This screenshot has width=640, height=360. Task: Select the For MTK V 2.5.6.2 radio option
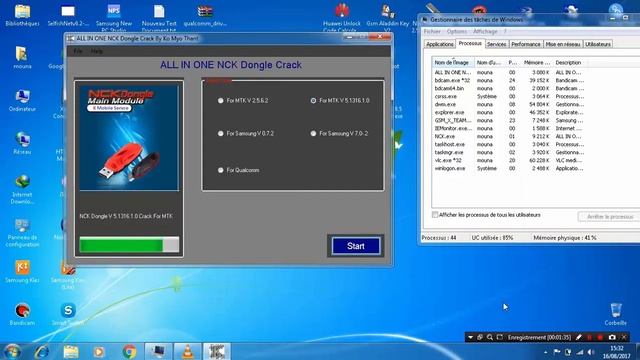pos(243,100)
